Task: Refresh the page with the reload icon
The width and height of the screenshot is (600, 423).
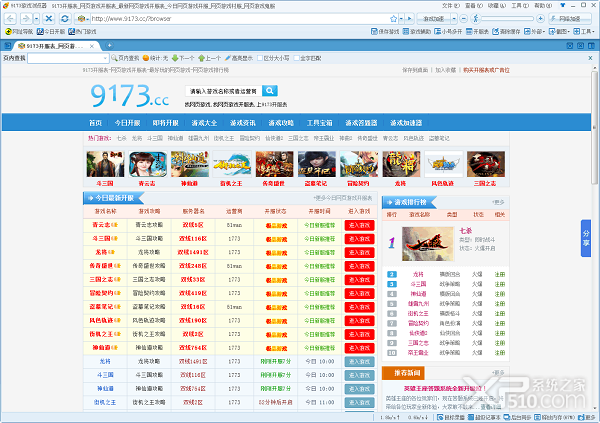Action: (x=65, y=18)
